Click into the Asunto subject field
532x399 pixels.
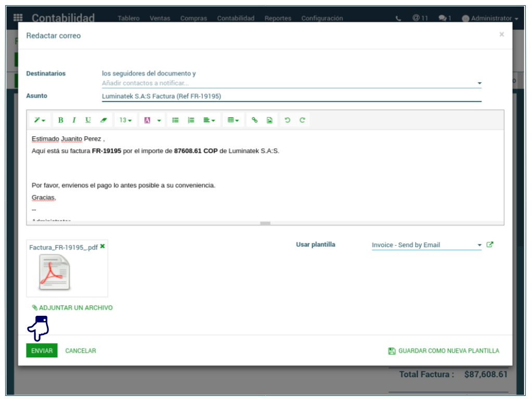pos(291,96)
